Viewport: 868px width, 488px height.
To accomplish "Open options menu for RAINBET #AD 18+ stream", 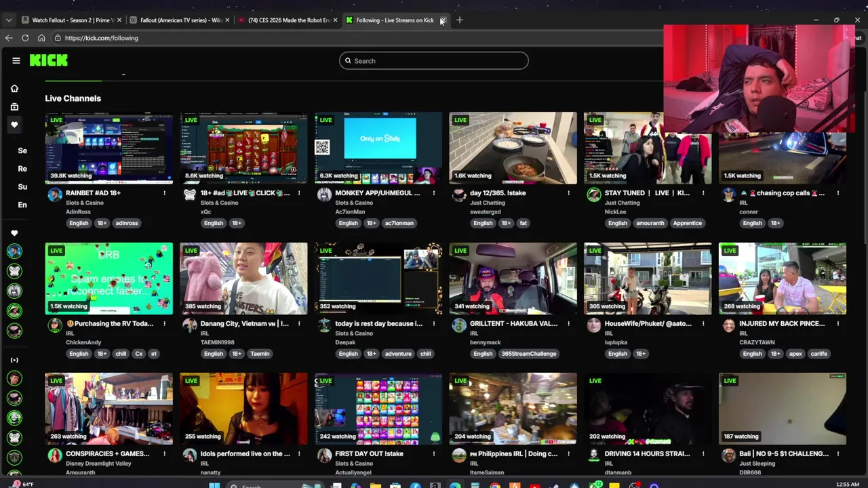I will tap(164, 193).
